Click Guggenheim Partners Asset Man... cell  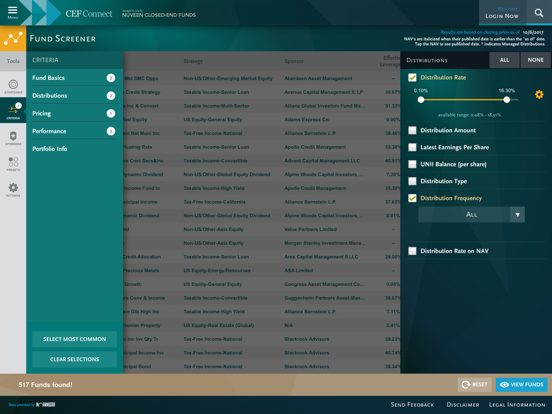tap(325, 298)
